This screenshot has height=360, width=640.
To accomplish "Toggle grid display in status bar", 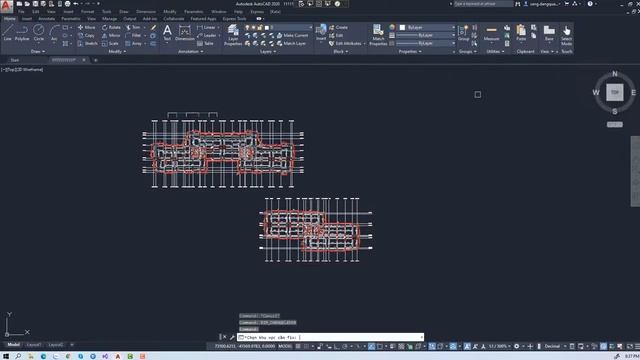I will coord(298,346).
